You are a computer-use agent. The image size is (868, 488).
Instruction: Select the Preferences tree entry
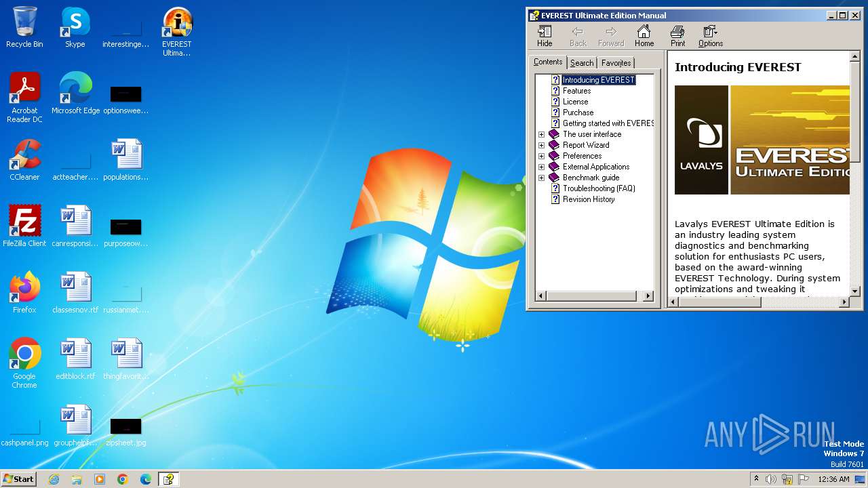coord(582,156)
